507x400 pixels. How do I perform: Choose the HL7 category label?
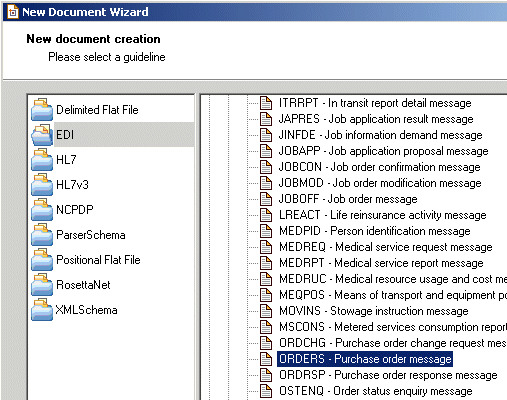tap(66, 160)
